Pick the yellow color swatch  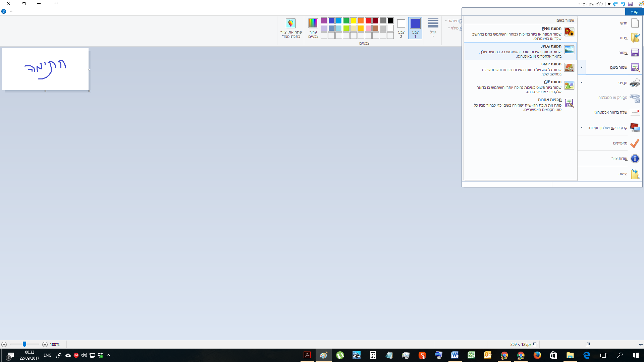click(x=354, y=21)
